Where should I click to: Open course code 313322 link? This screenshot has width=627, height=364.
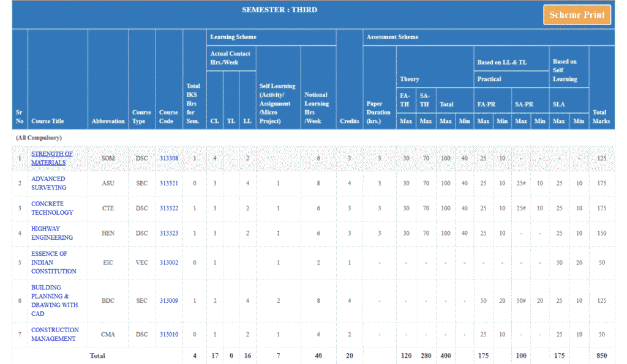tap(169, 208)
